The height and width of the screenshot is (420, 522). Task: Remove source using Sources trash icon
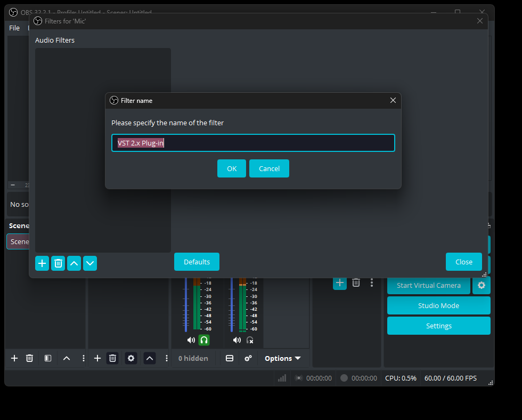pos(112,358)
